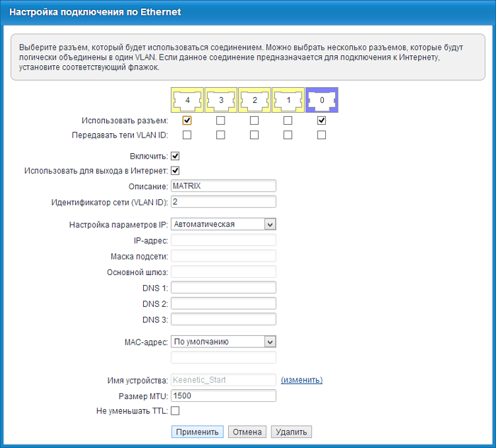Click the 'Описание' field with MATRIX
This screenshot has height=448, width=496.
pyautogui.click(x=223, y=186)
